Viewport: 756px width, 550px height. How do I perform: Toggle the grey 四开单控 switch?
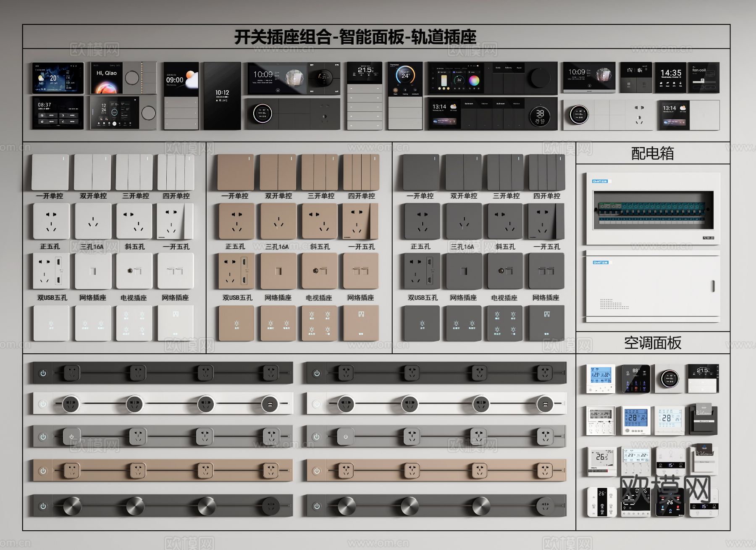pos(547,172)
